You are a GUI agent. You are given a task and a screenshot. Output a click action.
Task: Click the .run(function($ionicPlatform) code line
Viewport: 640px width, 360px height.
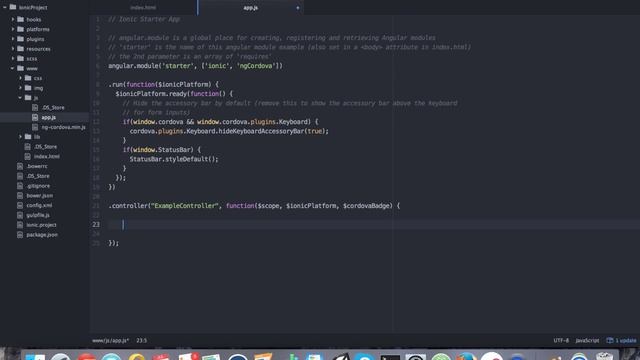(164, 84)
